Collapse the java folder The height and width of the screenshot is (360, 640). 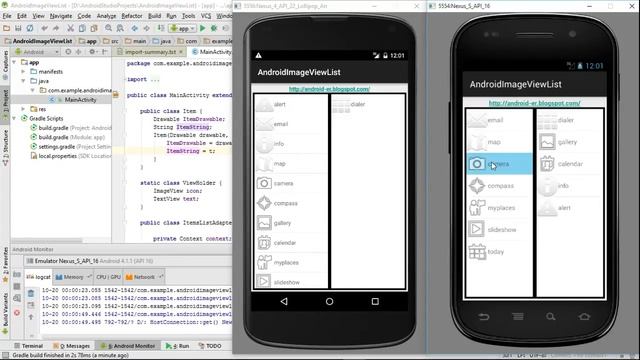24,81
